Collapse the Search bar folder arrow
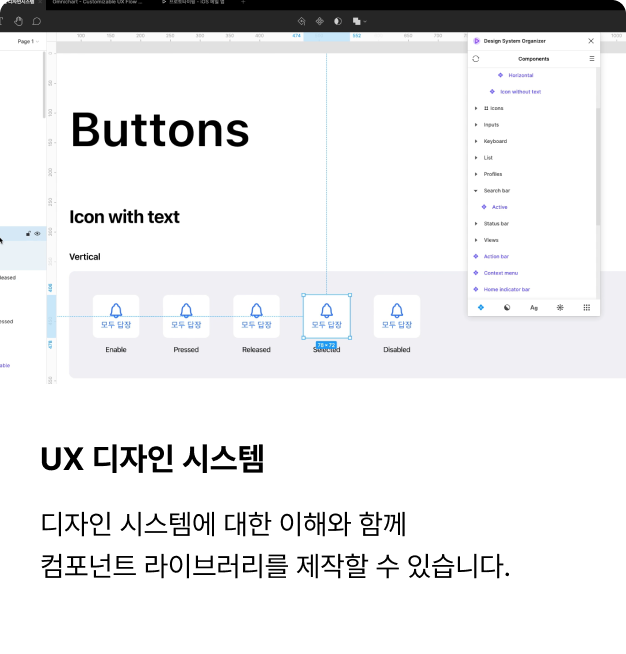The width and height of the screenshot is (626, 654). 476,191
